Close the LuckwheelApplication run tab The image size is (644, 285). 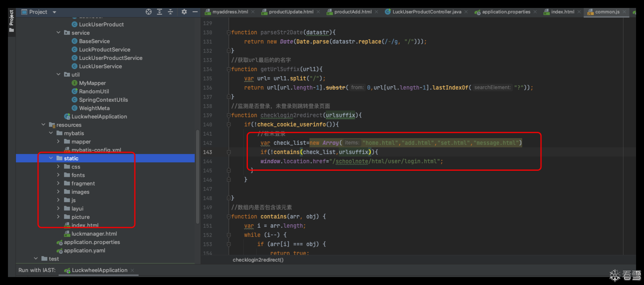pos(133,270)
